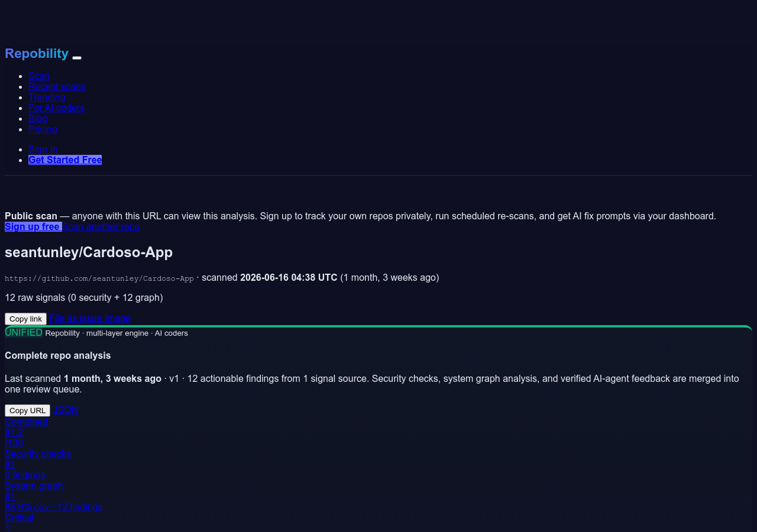Open the Repobility home logo link

click(37, 53)
